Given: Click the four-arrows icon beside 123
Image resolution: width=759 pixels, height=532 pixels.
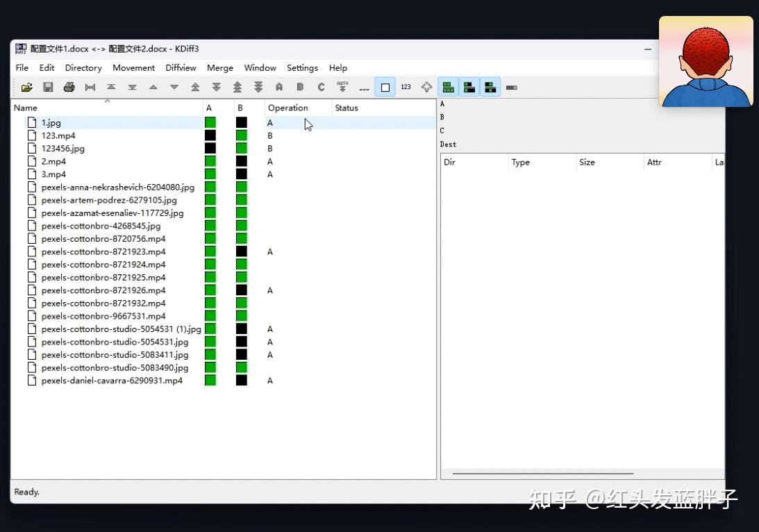Looking at the screenshot, I should 426,87.
